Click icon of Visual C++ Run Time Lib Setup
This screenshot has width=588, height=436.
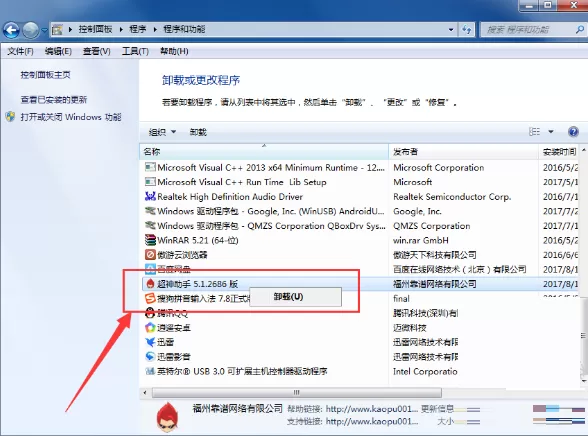pos(150,182)
